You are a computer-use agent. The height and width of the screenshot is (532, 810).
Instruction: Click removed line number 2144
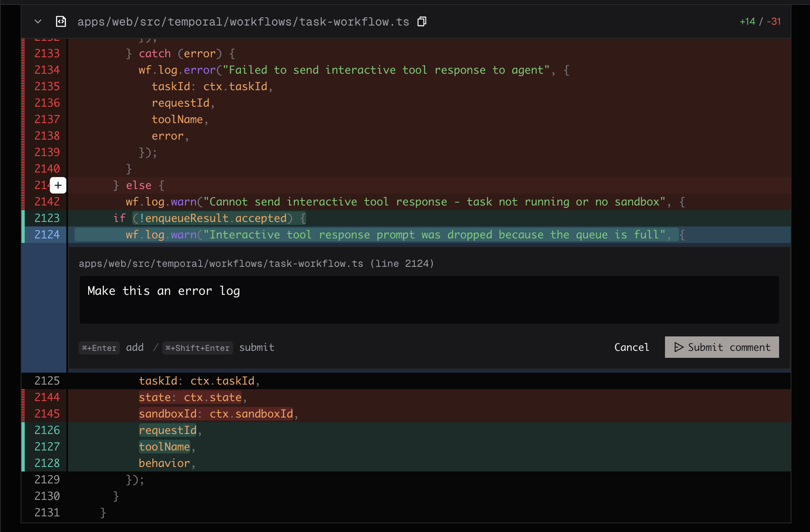pos(47,397)
